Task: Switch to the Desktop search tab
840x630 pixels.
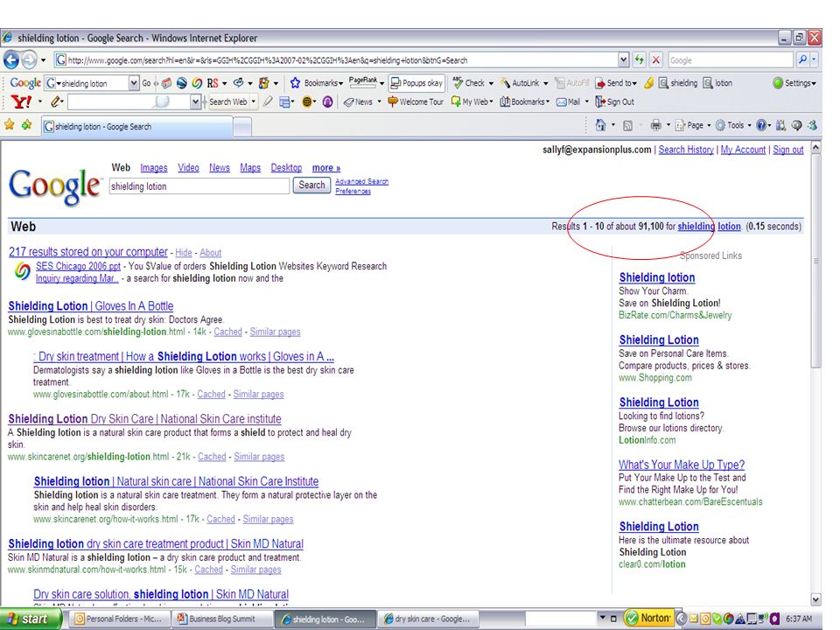Action: point(286,168)
